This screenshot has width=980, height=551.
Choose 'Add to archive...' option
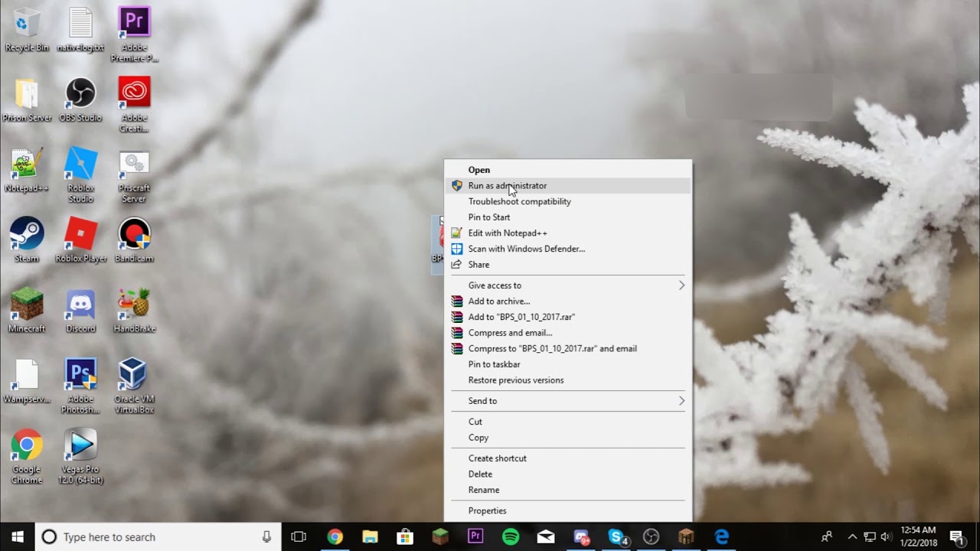[x=567, y=302]
